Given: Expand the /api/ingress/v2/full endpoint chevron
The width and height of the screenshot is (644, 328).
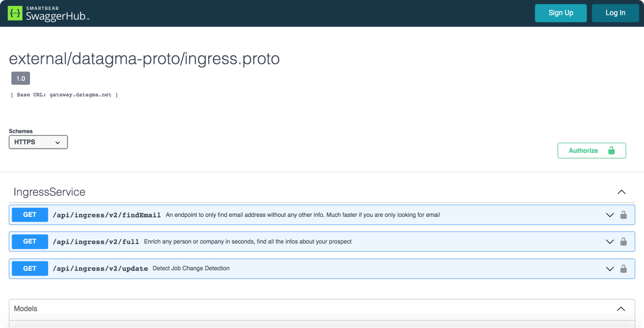Looking at the screenshot, I should (x=609, y=242).
